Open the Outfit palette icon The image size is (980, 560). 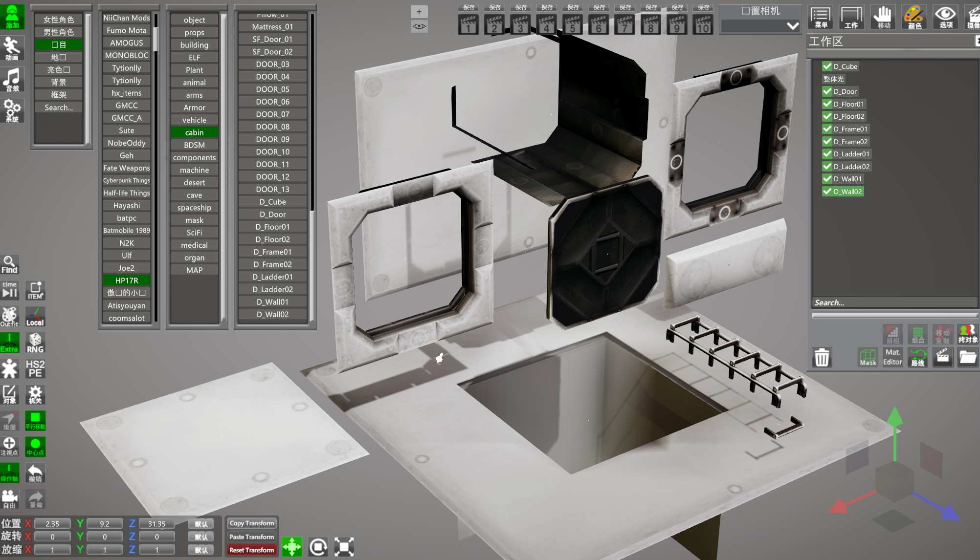click(x=9, y=317)
